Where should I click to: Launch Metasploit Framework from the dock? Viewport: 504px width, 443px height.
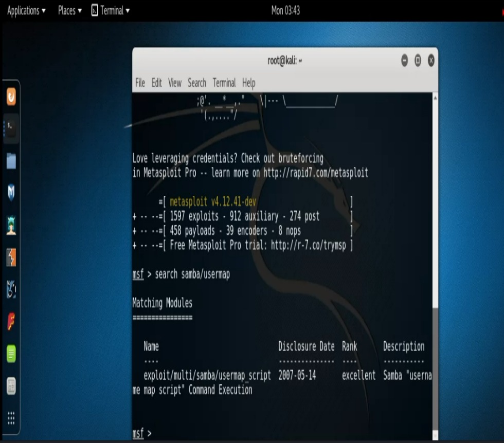click(x=11, y=193)
